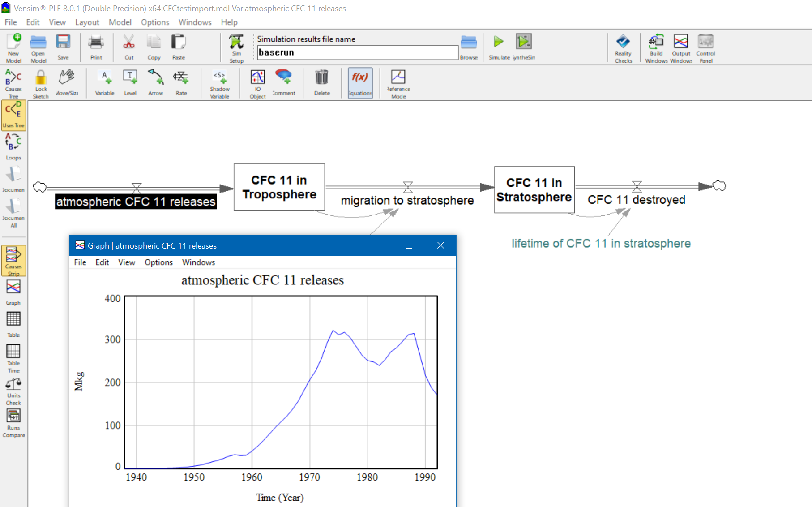
Task: Click the Table tool in sidebar
Action: pos(13,324)
